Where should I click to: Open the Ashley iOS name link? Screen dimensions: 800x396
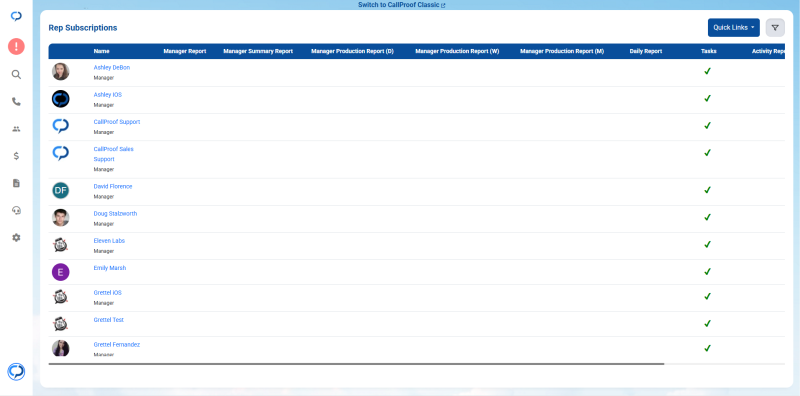(108, 95)
